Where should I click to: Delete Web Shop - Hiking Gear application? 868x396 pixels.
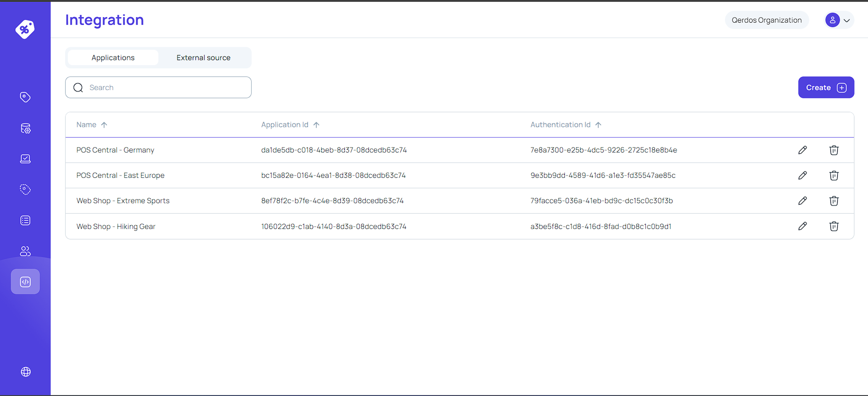(x=834, y=226)
